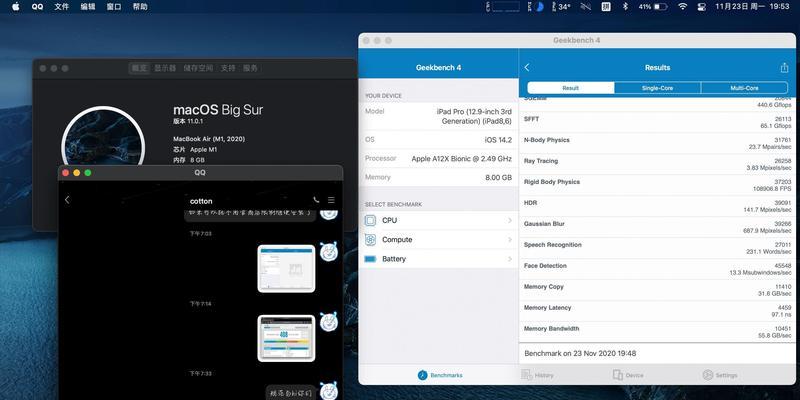Click the CPU benchmark icon
The image size is (800, 400).
coord(370,220)
